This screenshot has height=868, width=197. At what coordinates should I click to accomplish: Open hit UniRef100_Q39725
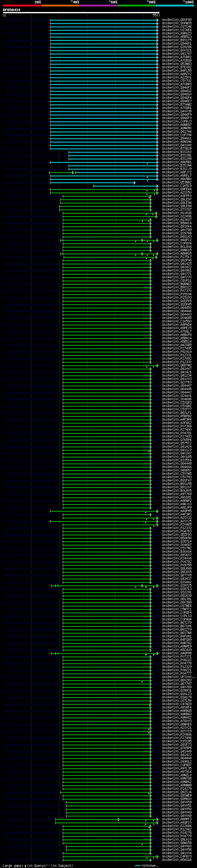(177, 585)
